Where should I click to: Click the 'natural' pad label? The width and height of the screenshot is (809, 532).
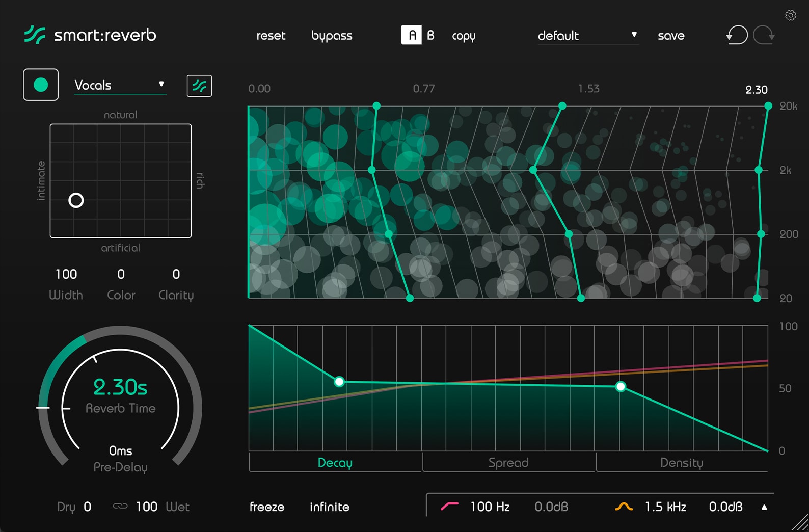[120, 115]
